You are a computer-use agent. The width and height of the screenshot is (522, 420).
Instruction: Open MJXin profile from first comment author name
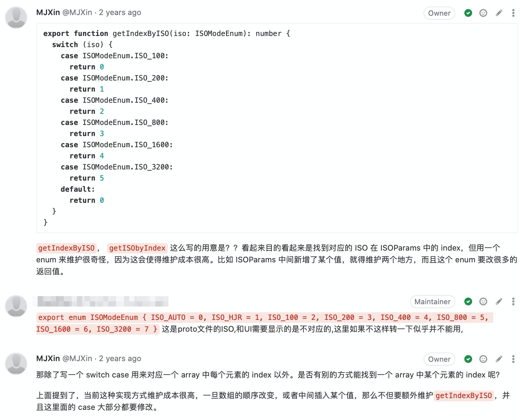[x=48, y=12]
